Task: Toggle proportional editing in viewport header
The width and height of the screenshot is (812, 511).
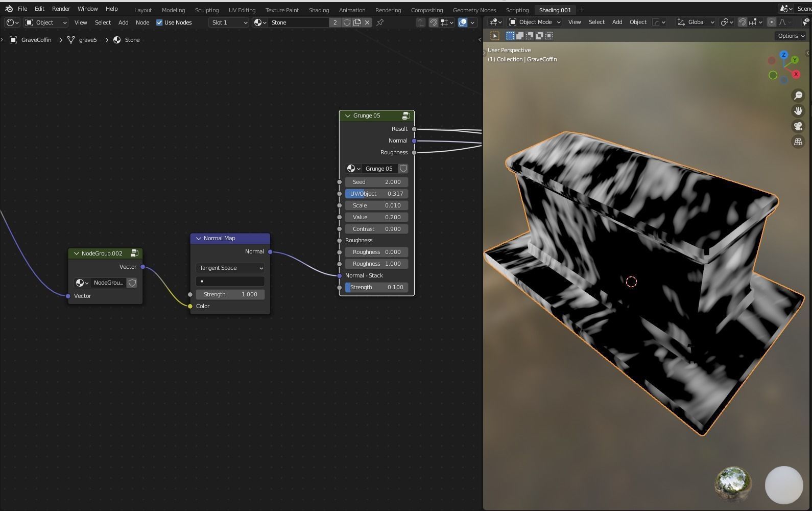Action: point(772,22)
